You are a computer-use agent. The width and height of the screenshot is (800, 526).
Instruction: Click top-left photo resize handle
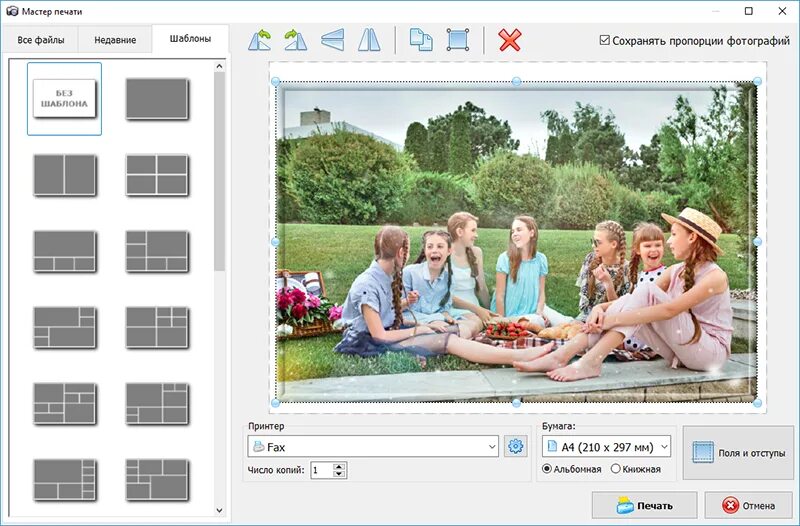(276, 82)
